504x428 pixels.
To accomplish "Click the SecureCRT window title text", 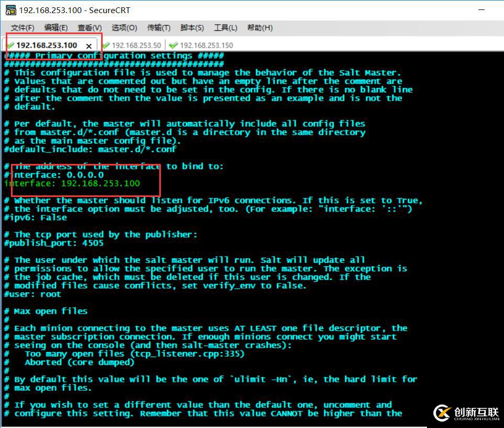I will tap(74, 10).
